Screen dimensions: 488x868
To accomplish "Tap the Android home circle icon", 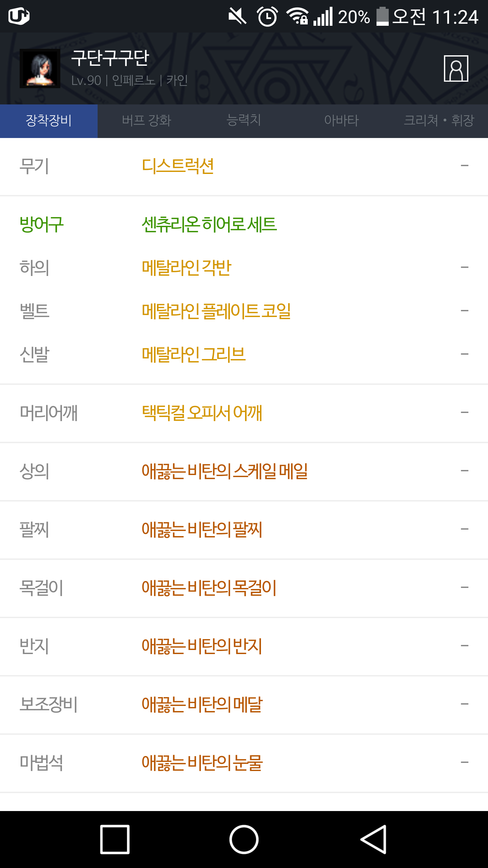I will [244, 840].
